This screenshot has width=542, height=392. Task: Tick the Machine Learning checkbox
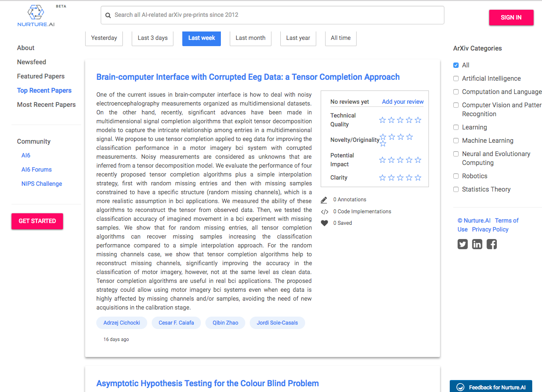point(456,141)
